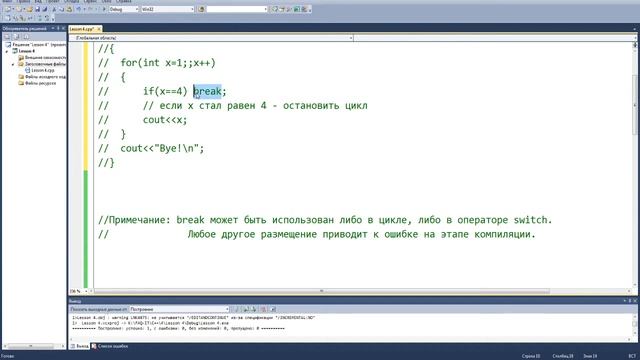Switch to the Список ошибок tab
Screen dimensions: 640x360
pos(110,346)
